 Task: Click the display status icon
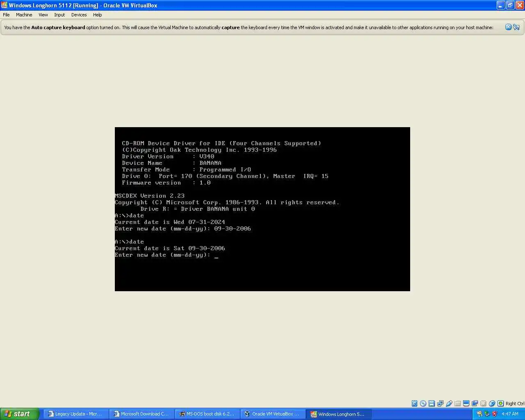(466, 404)
